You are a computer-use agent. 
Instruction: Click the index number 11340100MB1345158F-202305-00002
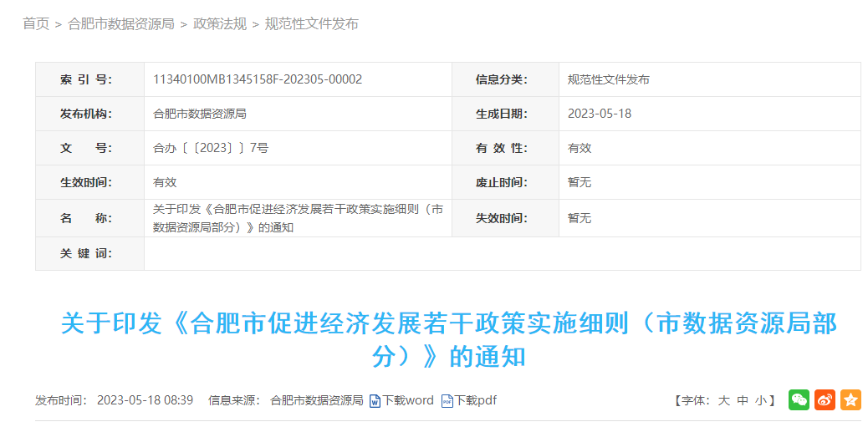point(258,79)
